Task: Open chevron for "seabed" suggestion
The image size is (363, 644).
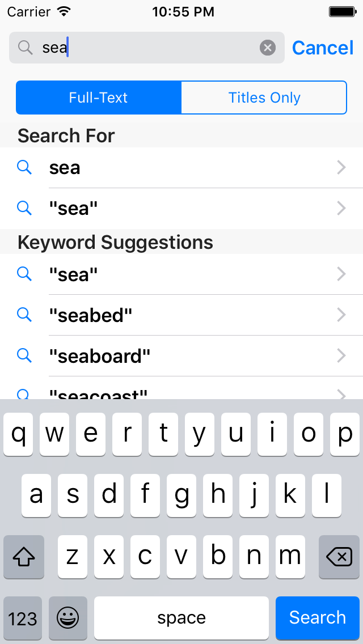Action: tap(341, 315)
